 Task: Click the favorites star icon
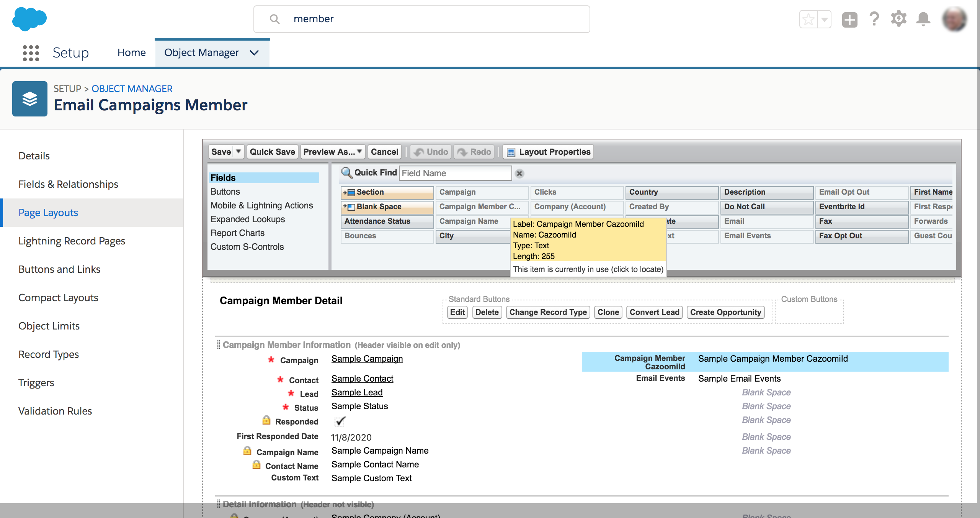tap(808, 19)
